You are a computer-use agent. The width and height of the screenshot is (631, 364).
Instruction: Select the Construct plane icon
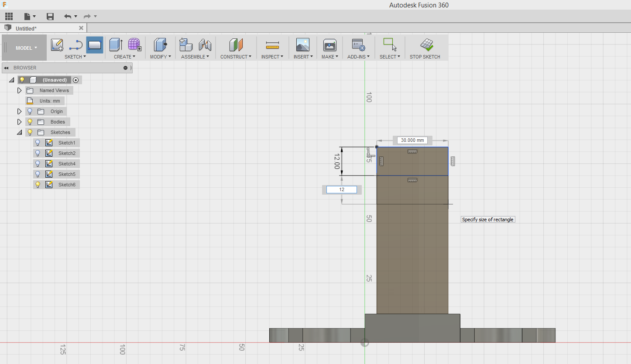tap(236, 45)
